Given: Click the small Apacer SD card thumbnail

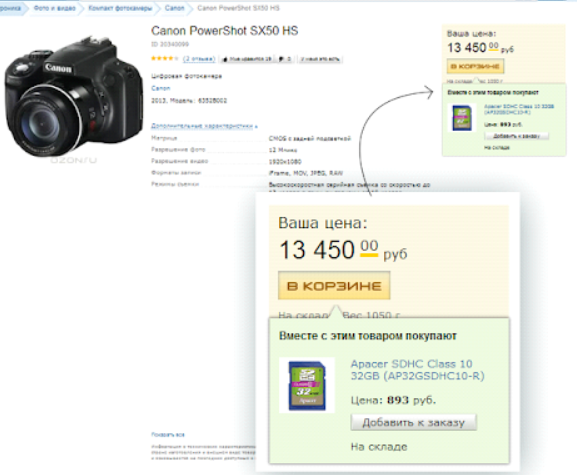Looking at the screenshot, I should coord(462,118).
